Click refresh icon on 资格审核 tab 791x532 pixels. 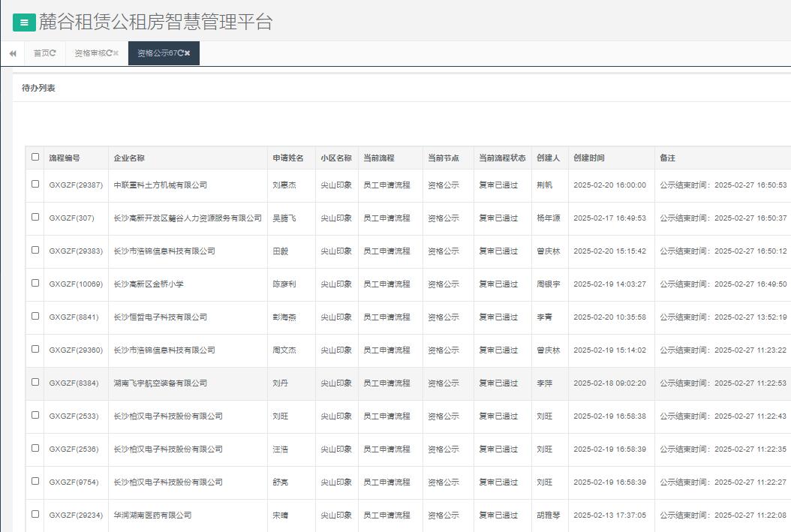[x=109, y=53]
